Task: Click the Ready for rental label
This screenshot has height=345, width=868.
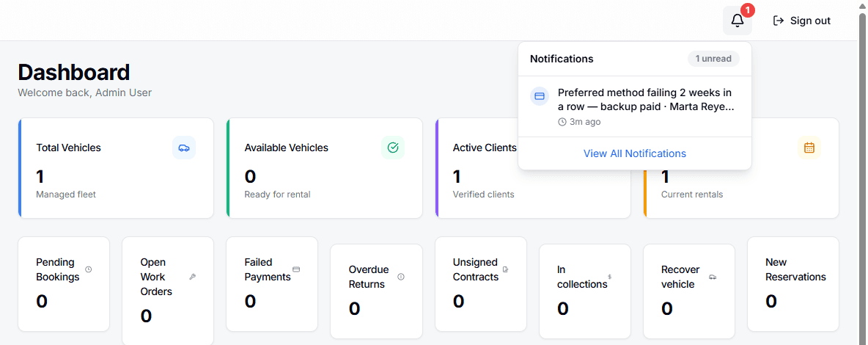Action: (x=277, y=195)
